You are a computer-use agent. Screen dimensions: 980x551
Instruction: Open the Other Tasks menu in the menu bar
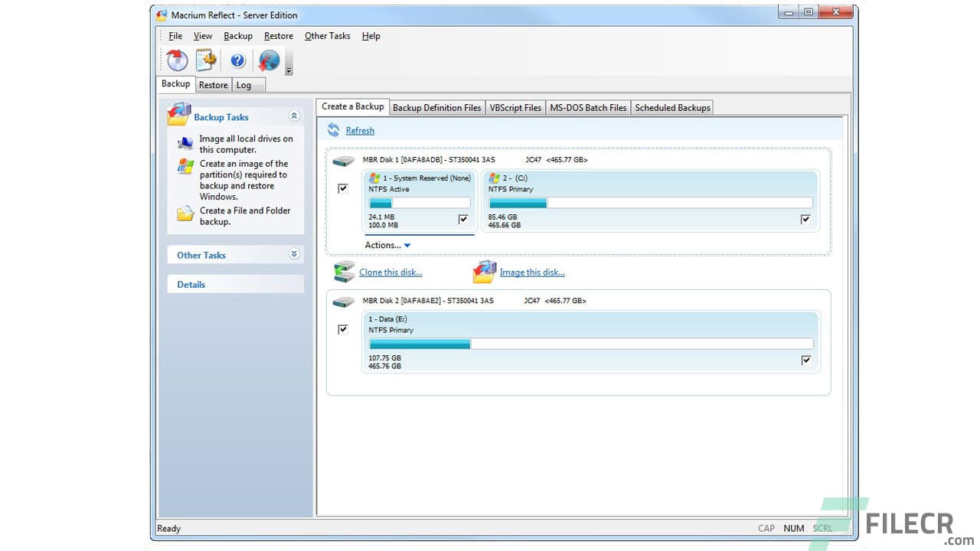point(327,36)
